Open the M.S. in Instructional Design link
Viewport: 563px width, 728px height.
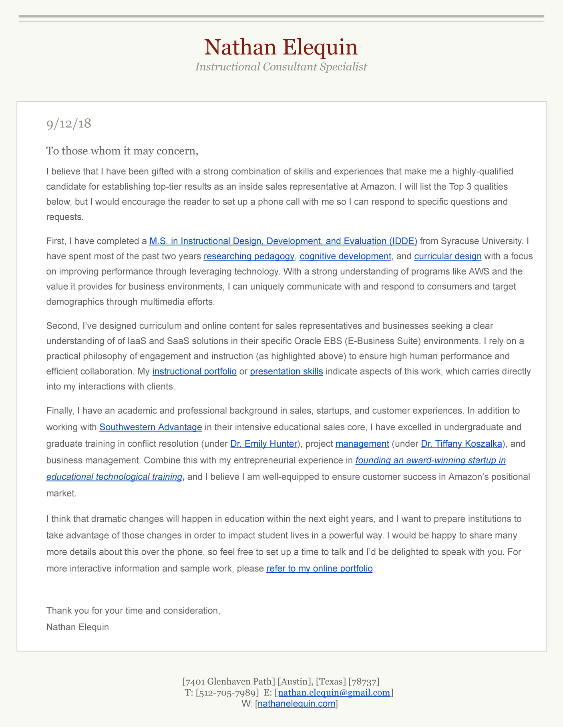[x=283, y=241]
